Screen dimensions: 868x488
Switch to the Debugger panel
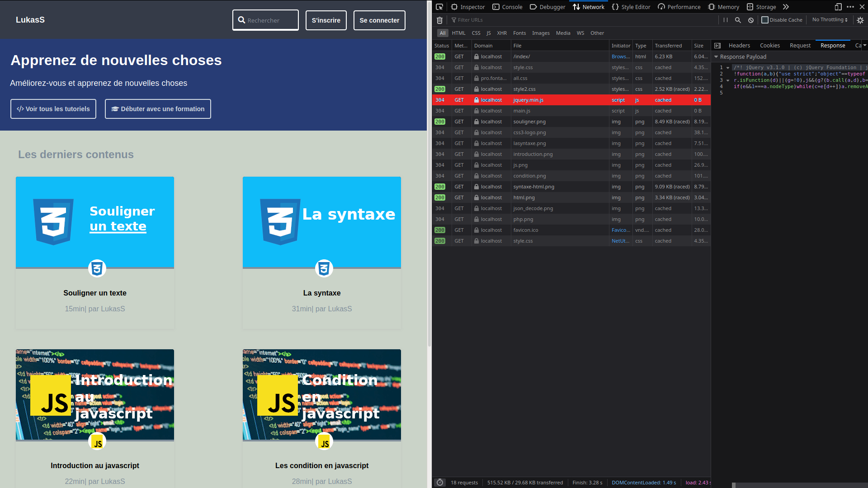coord(547,7)
